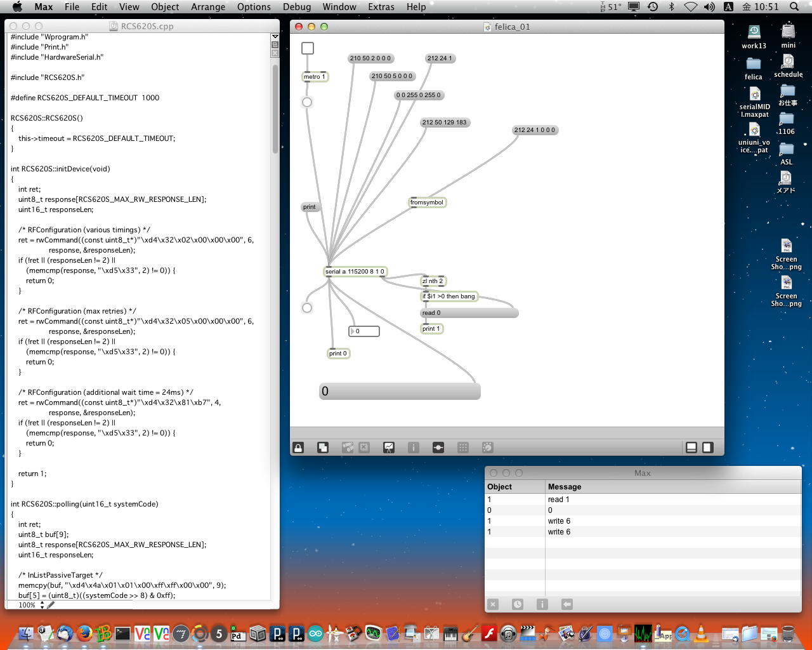
Task: Click the clock icon in the Max window
Action: tap(518, 604)
